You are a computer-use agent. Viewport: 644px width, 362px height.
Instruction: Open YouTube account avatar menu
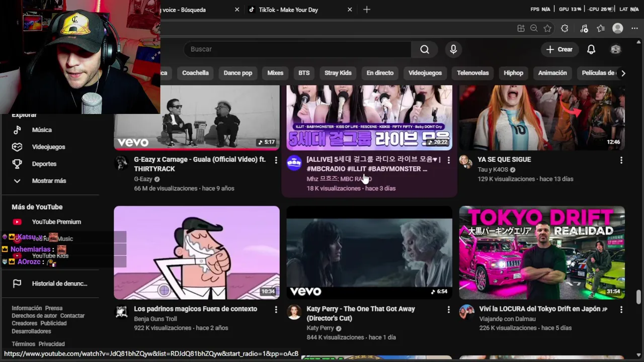615,49
